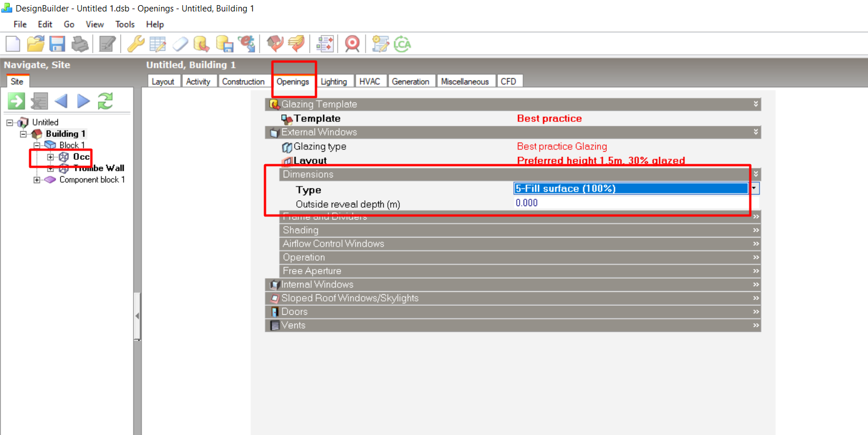
Task: Click the eraser clear-data icon
Action: (x=180, y=43)
